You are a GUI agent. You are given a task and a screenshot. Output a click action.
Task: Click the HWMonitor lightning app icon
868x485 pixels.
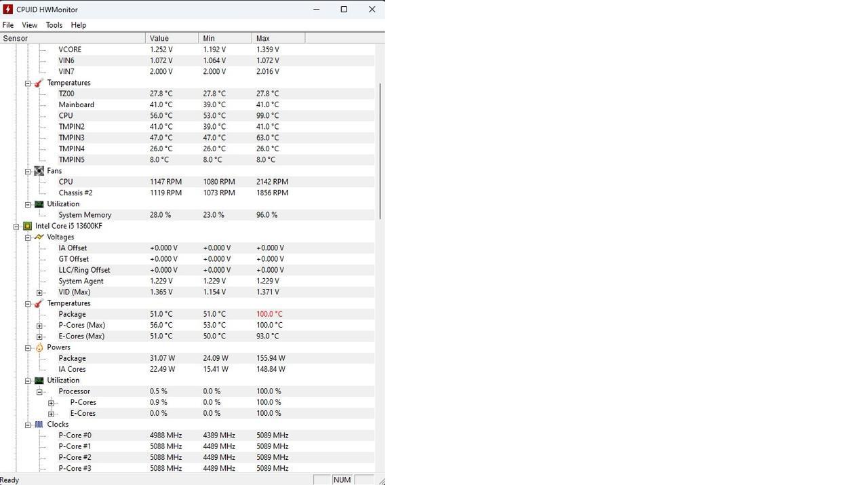pos(8,9)
